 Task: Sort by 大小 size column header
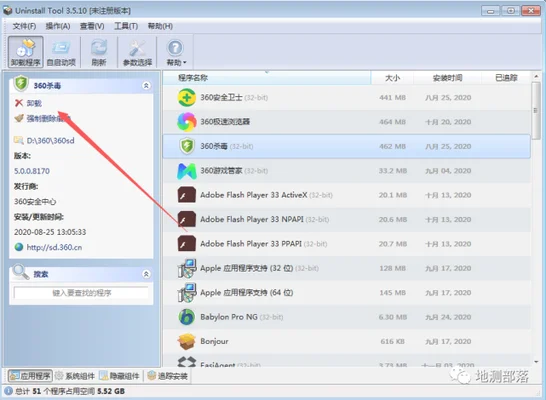[x=392, y=78]
